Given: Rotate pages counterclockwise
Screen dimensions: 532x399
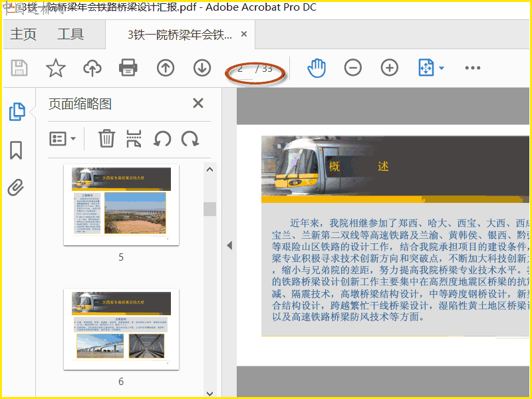Looking at the screenshot, I should pos(162,139).
